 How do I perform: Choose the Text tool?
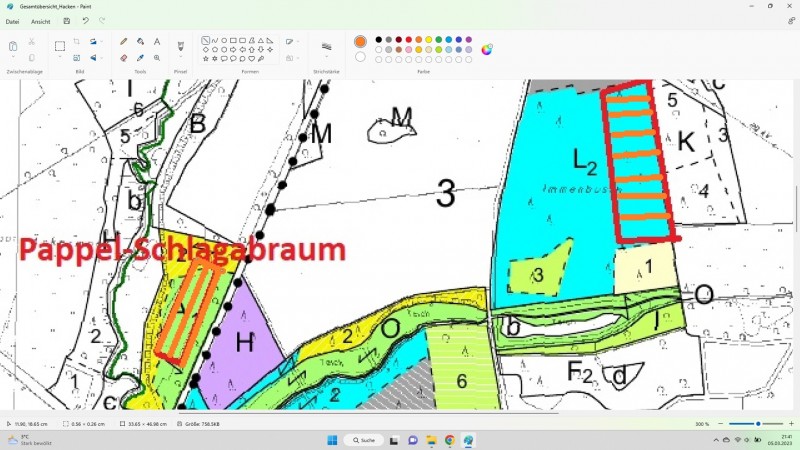coord(157,42)
